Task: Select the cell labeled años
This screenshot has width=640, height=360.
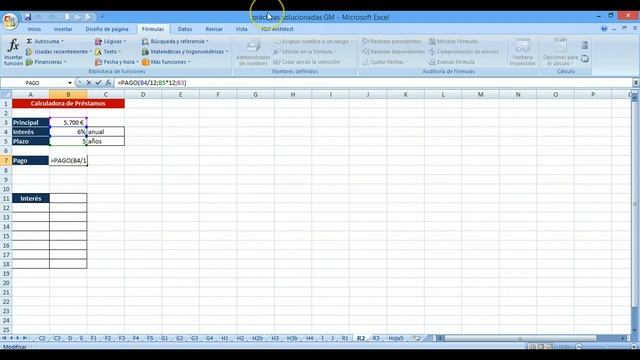Action: 106,141
